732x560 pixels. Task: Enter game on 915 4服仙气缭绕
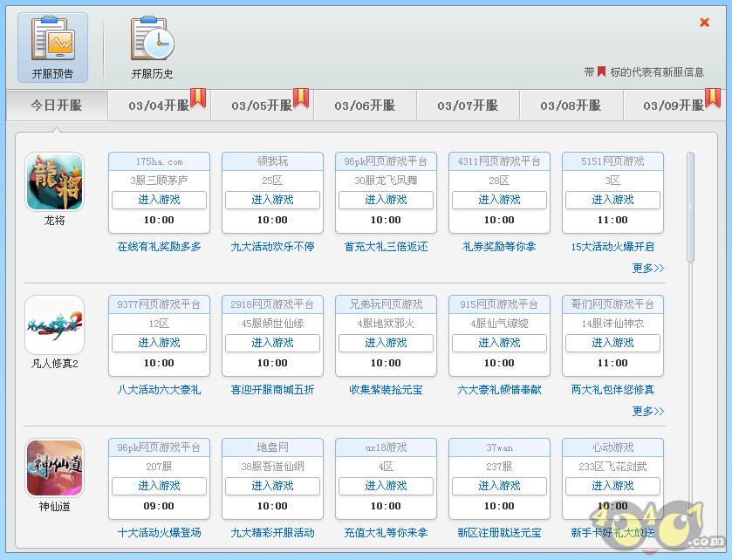pyautogui.click(x=500, y=343)
